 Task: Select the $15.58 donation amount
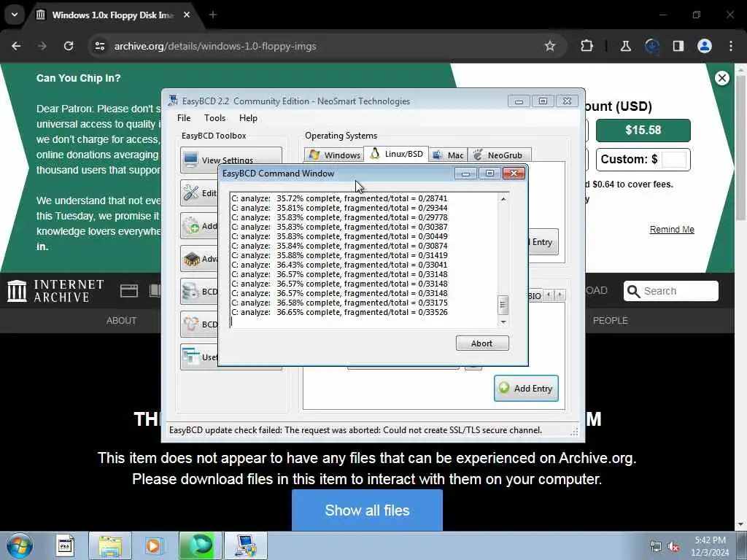(x=643, y=130)
